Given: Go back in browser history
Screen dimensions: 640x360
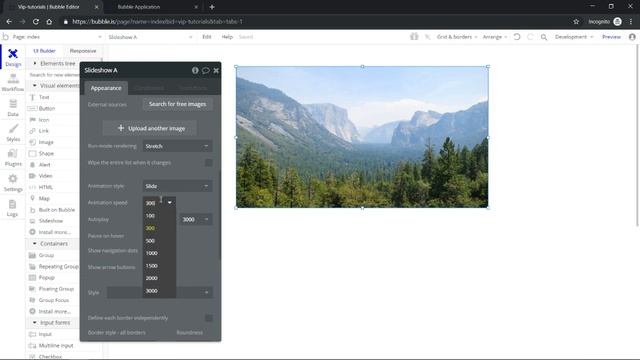Looking at the screenshot, I should click(9, 22).
